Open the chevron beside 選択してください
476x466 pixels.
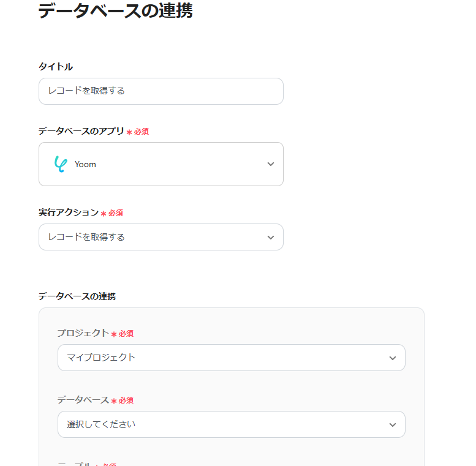(393, 425)
